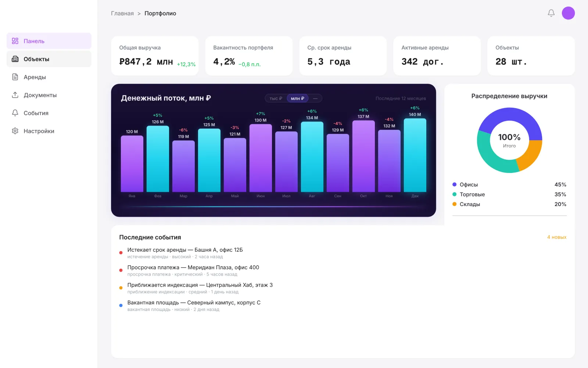Open the Панель menu item

49,41
